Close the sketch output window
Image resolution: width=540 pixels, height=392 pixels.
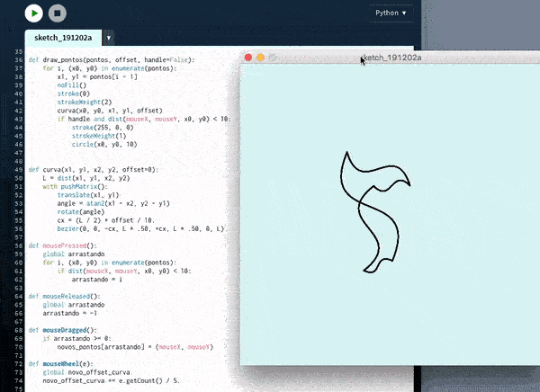click(249, 58)
